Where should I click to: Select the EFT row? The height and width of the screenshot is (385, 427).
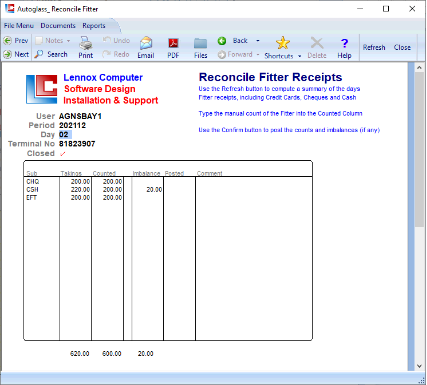pyautogui.click(x=168, y=198)
